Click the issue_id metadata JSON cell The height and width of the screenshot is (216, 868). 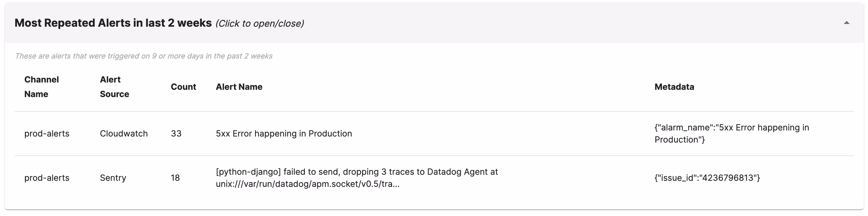point(707,178)
